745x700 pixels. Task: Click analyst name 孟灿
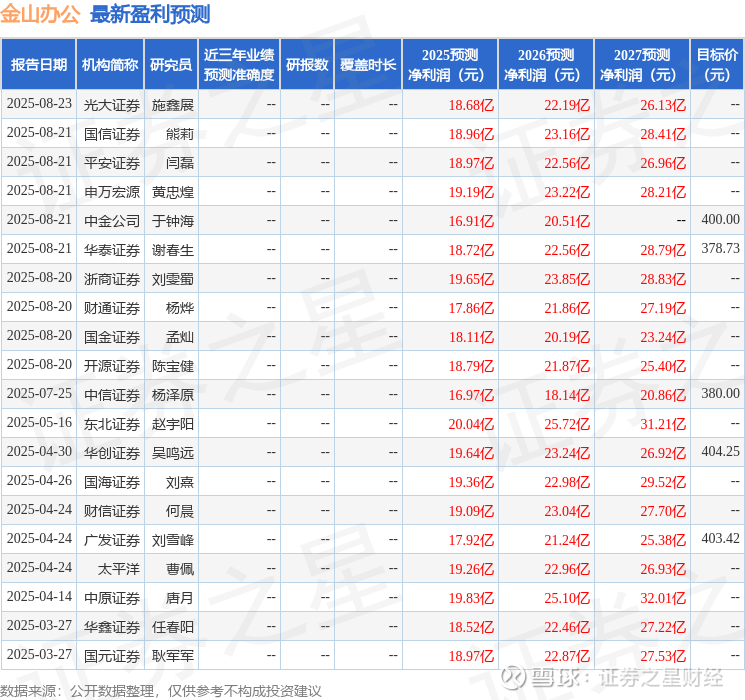click(180, 337)
